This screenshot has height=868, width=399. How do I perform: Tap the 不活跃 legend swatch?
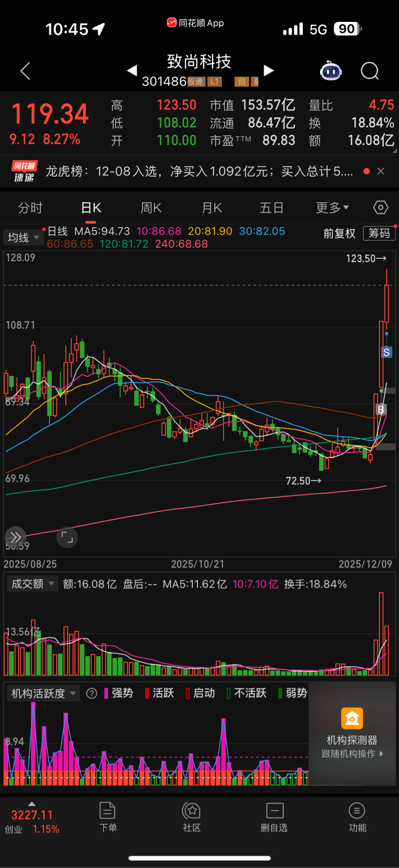click(229, 693)
